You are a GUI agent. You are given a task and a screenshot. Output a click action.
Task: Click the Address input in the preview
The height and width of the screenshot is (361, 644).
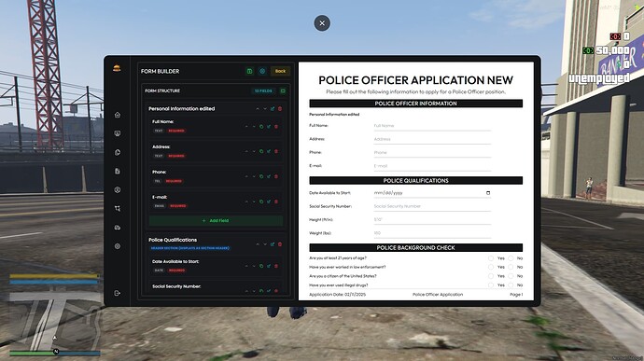point(432,139)
